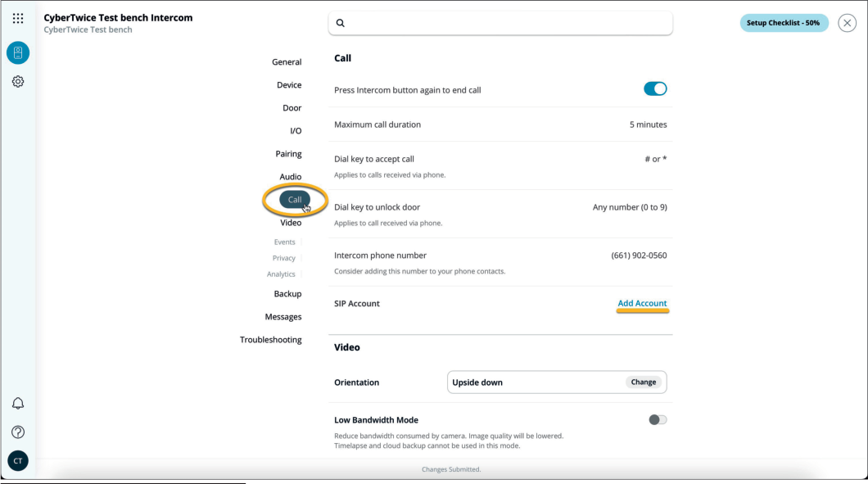Screen dimensions: 868x484
Task: Click the magnifier icon in the search bar
Action: click(x=341, y=23)
